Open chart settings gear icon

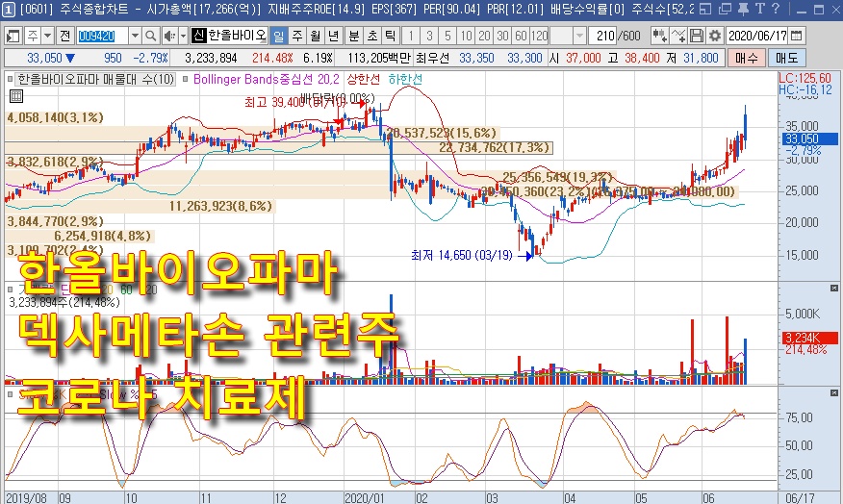[714, 36]
